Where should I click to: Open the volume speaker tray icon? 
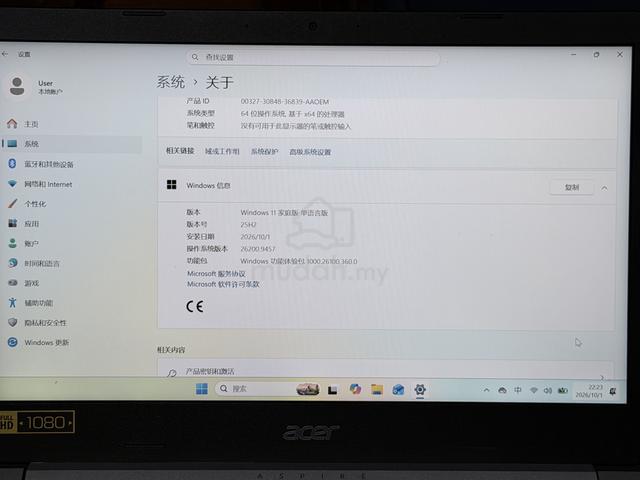point(548,391)
